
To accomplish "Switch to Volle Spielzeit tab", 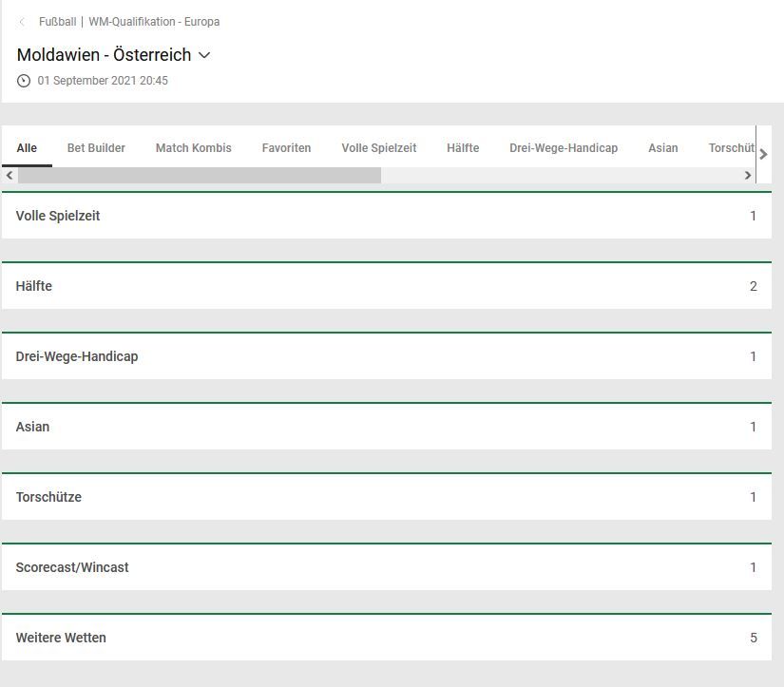I will (379, 148).
